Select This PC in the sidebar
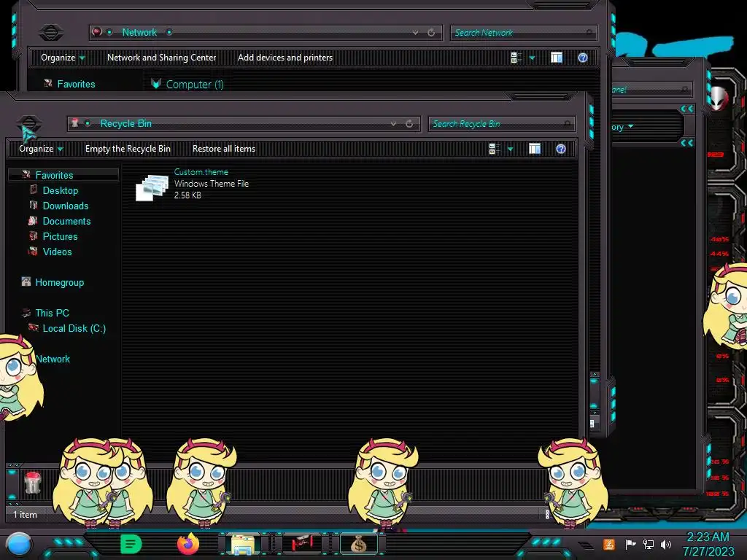This screenshot has width=747, height=560. [52, 313]
